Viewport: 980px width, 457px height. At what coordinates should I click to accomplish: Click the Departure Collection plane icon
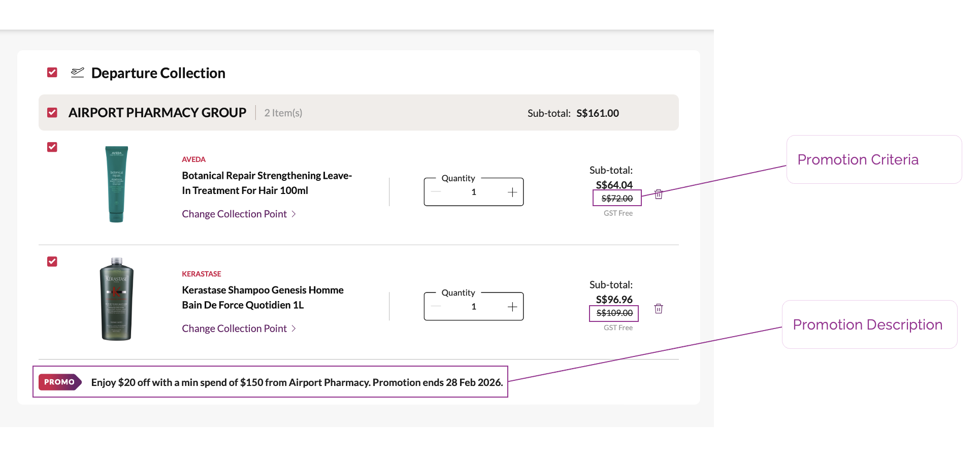coord(78,73)
